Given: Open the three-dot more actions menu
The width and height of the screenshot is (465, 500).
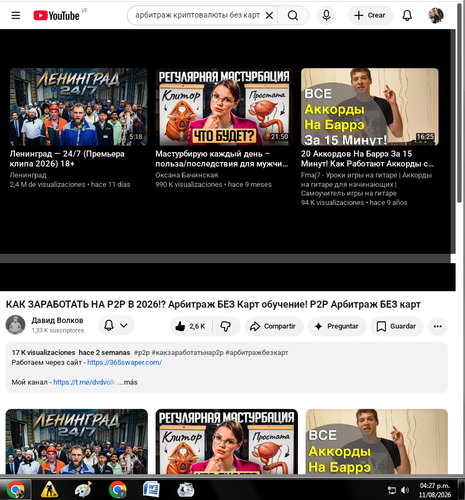Looking at the screenshot, I should (438, 326).
